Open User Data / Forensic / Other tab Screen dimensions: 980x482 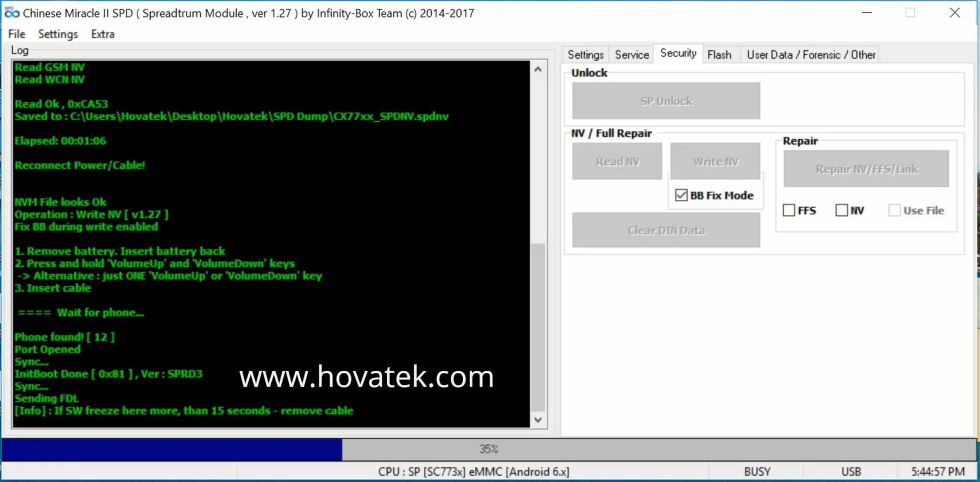[x=811, y=55]
